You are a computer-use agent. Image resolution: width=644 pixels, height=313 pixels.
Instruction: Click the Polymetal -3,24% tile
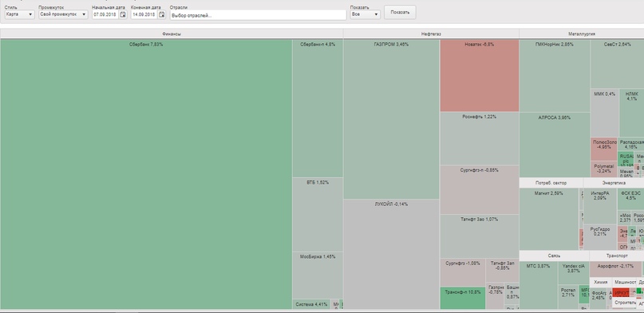pyautogui.click(x=604, y=169)
